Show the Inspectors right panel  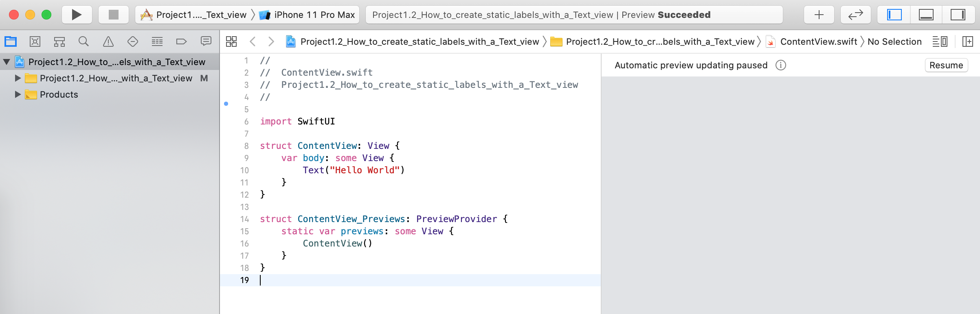point(958,15)
